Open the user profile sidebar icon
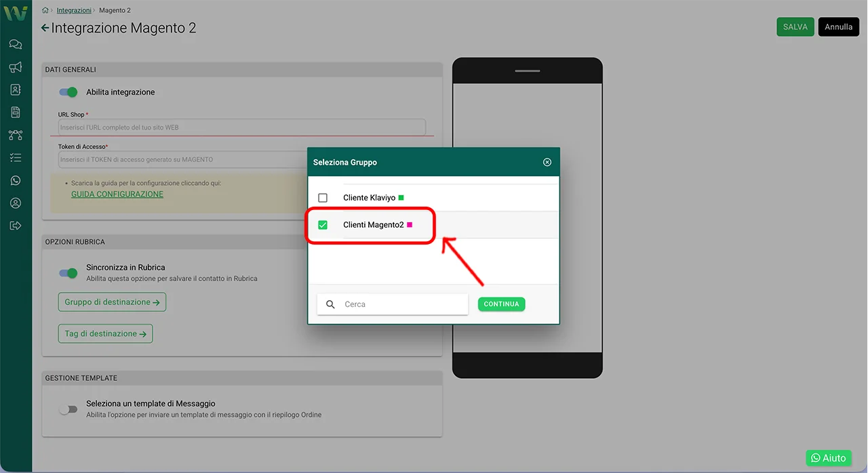This screenshot has height=473, width=868. point(16,203)
